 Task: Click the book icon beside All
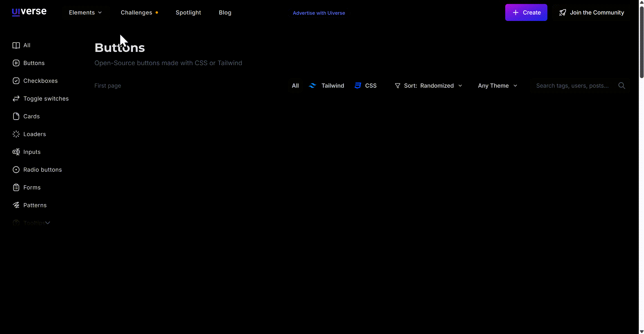[16, 45]
